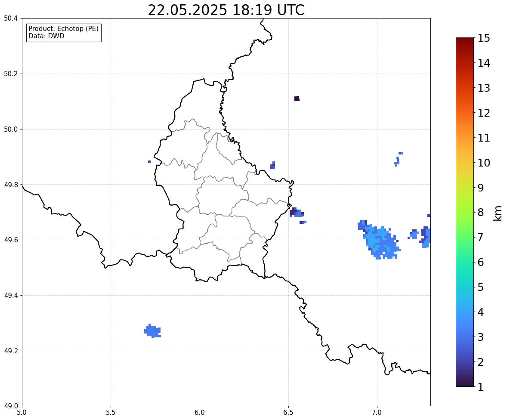Click the y-axis label "50.0"
Viewport: 507px width, 420px height.
(10, 130)
